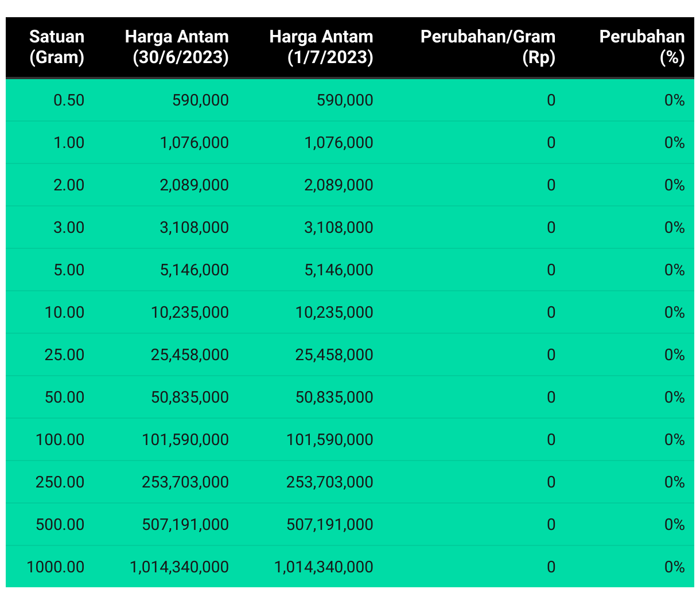
Task: Select the 0% value in the 250.00 row
Action: 675,482
